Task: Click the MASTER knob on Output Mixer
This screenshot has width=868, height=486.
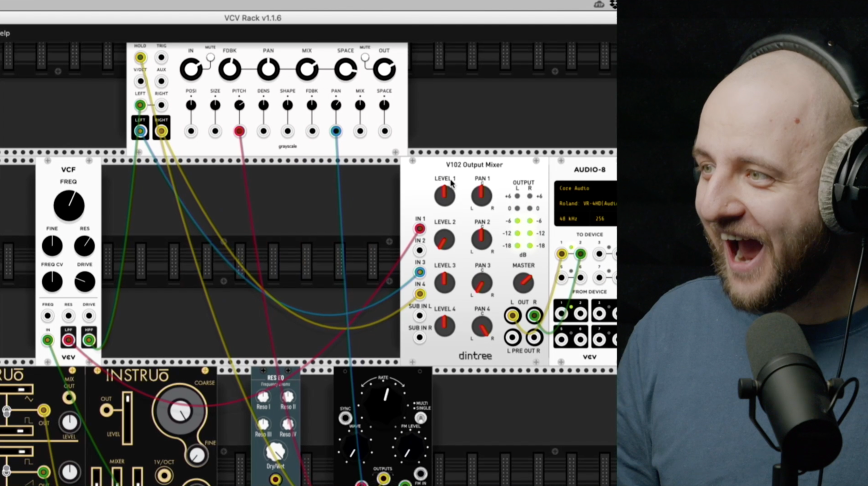Action: (523, 283)
